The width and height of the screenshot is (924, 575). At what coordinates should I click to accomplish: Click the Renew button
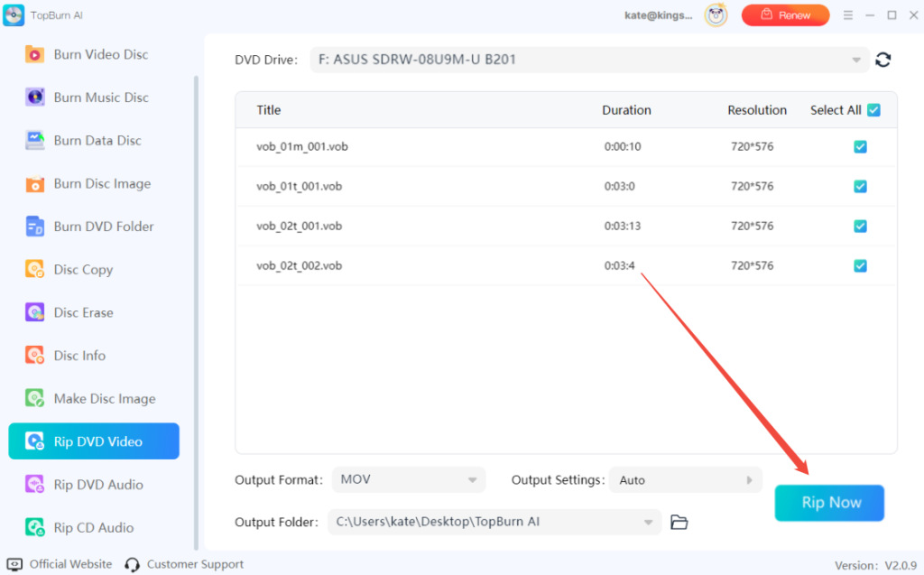click(x=785, y=15)
